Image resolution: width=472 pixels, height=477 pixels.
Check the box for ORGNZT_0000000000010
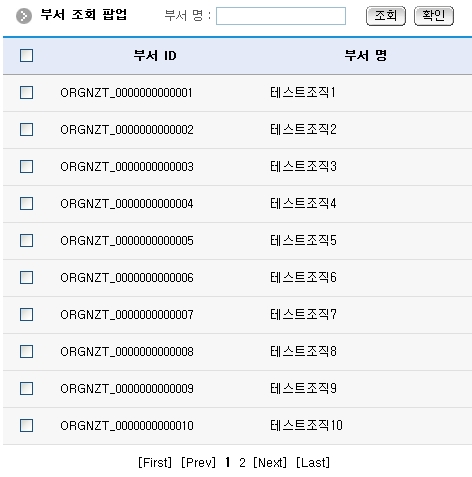click(x=26, y=425)
